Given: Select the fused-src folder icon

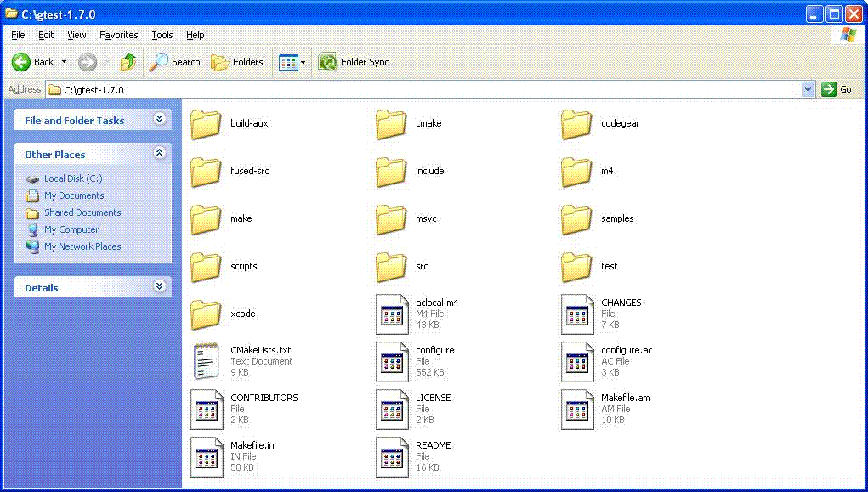Looking at the screenshot, I should [206, 172].
